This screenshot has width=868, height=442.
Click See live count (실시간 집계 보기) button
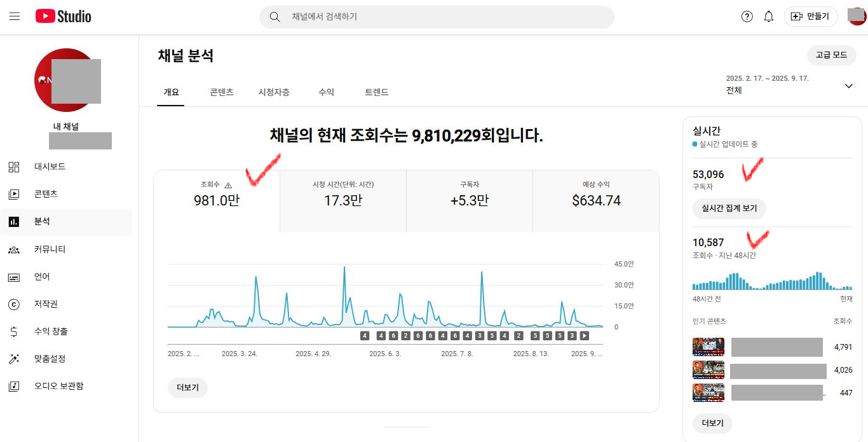[x=729, y=208]
